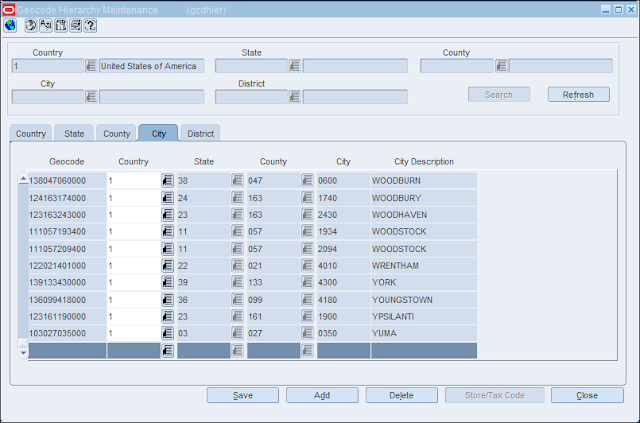Click the District code field in the search header
The image size is (640, 423).
click(251, 97)
